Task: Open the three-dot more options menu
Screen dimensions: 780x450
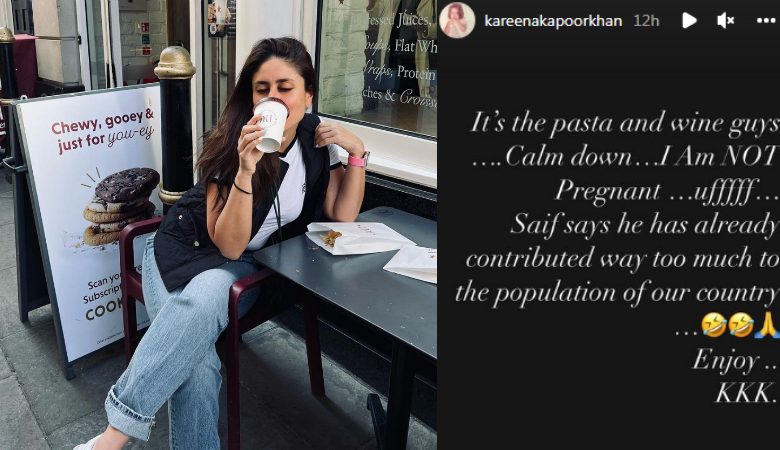Action: click(x=766, y=20)
